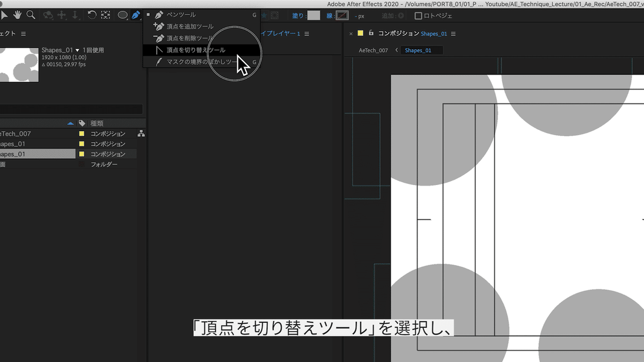Click the 塗り fill options label
Viewport: 644px width, 362px height.
(x=298, y=16)
